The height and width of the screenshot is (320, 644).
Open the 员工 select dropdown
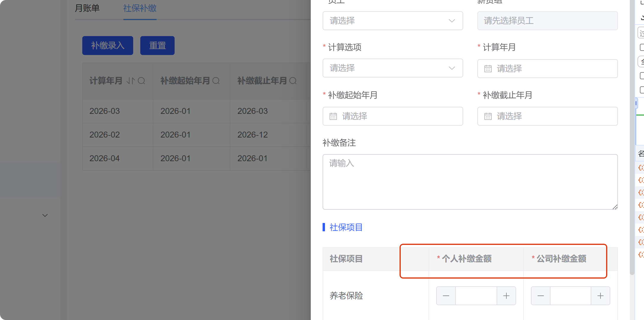[x=392, y=21]
